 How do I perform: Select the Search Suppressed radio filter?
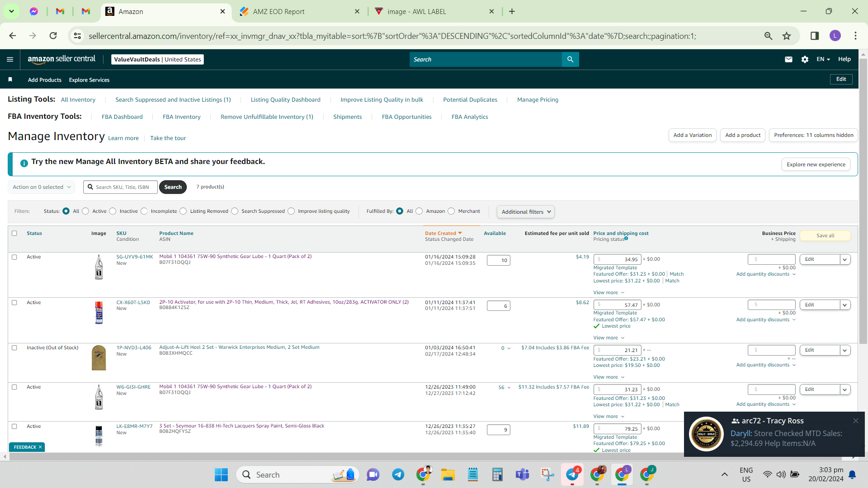tap(235, 211)
